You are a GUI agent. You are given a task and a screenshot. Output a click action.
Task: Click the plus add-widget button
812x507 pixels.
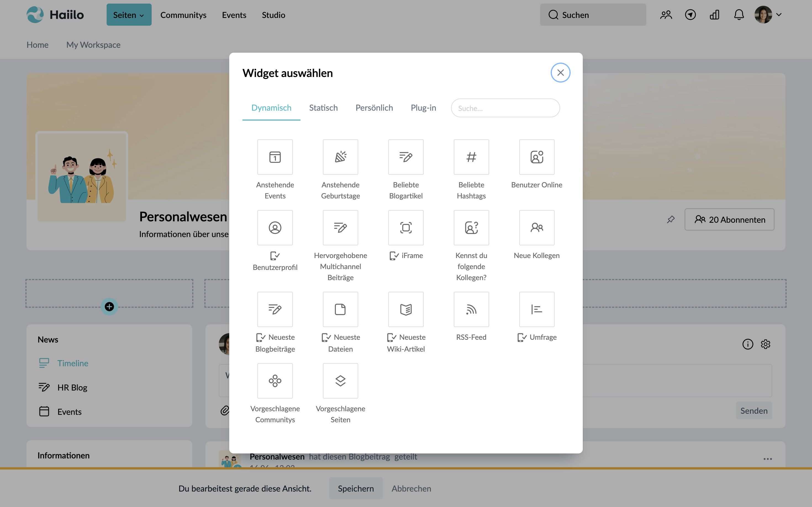109,306
